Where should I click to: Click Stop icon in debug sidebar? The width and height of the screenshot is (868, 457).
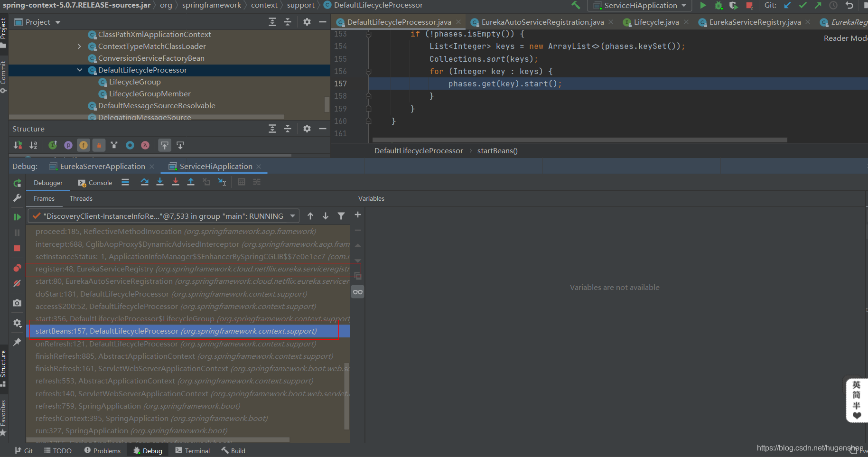point(17,248)
